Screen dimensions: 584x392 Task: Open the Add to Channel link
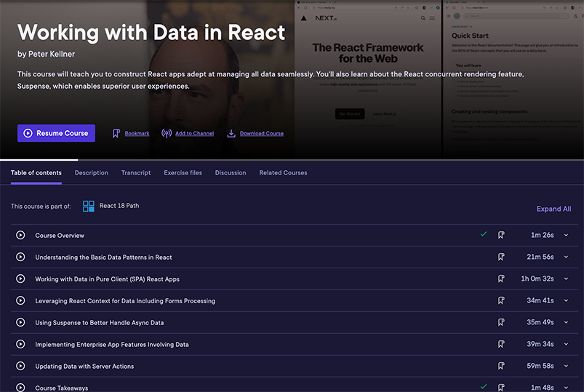point(194,133)
